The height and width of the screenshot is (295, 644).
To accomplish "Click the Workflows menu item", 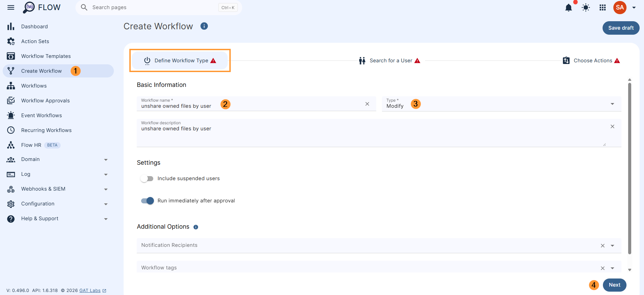I will pos(58,86).
